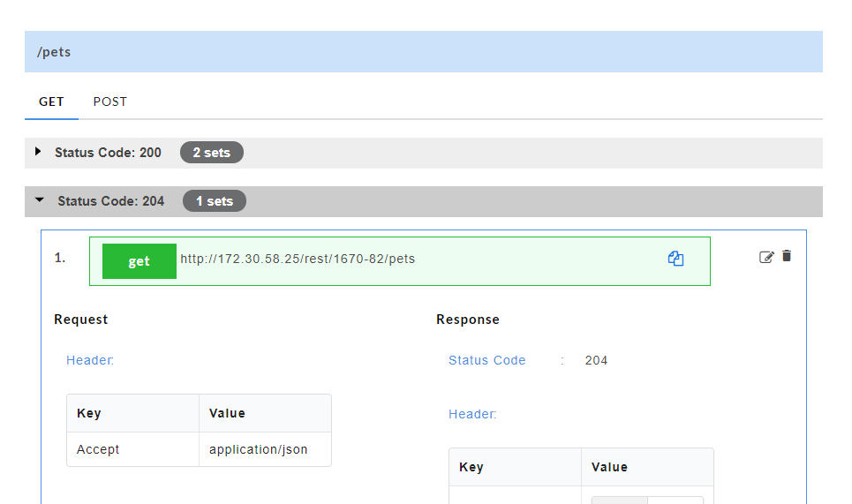Click the Request section heading
This screenshot has width=852, height=504.
click(x=81, y=320)
